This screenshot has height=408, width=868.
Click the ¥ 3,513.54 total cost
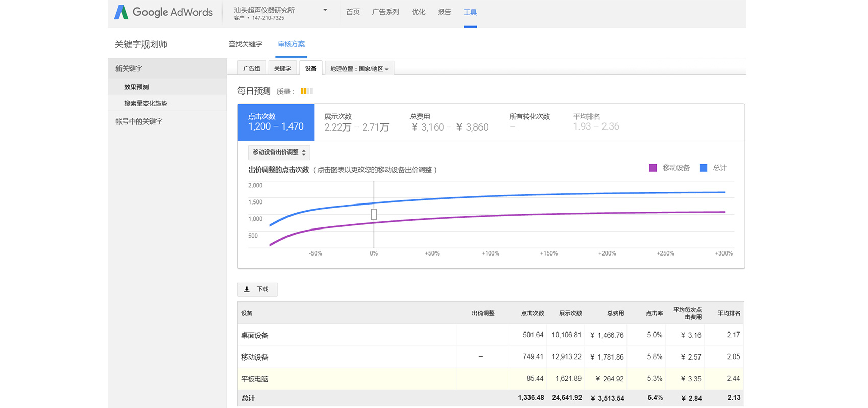click(x=607, y=398)
